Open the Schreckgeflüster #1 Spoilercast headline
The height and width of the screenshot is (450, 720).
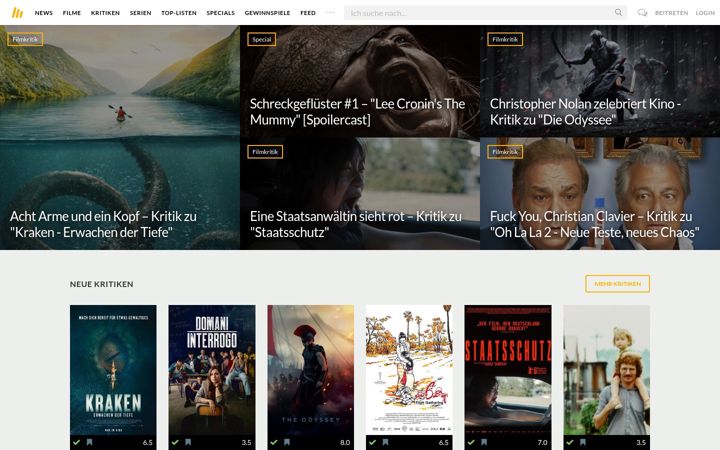coord(357,112)
